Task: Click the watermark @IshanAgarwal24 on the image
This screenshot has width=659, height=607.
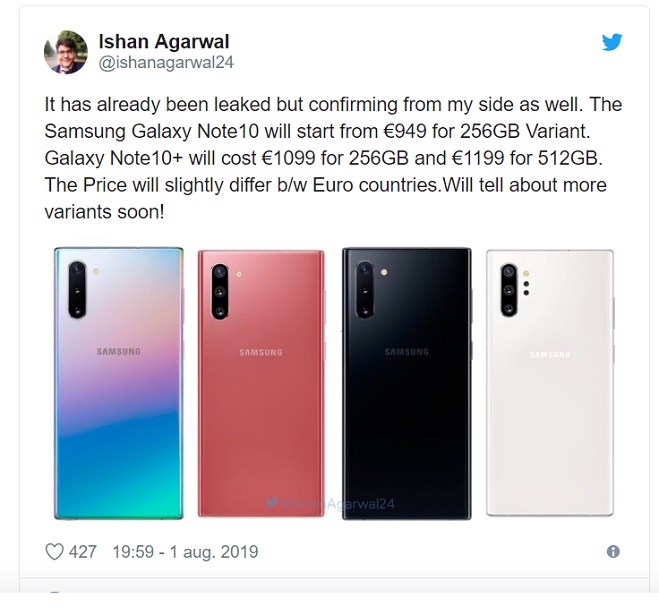Action: pos(330,503)
